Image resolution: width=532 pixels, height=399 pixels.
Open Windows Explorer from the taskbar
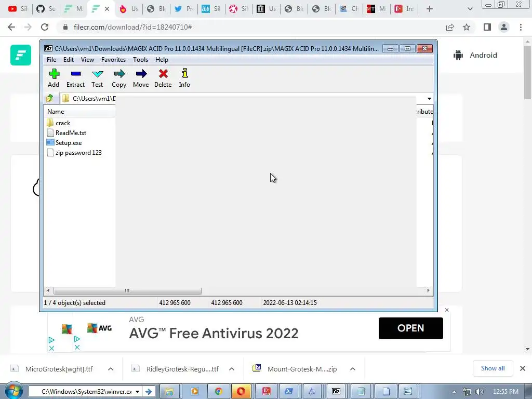tap(169, 392)
